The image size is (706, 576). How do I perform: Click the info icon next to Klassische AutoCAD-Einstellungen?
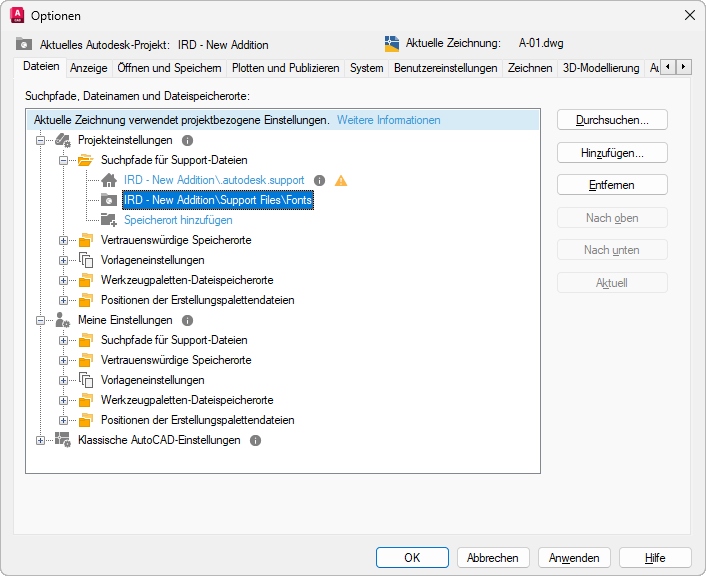point(255,440)
